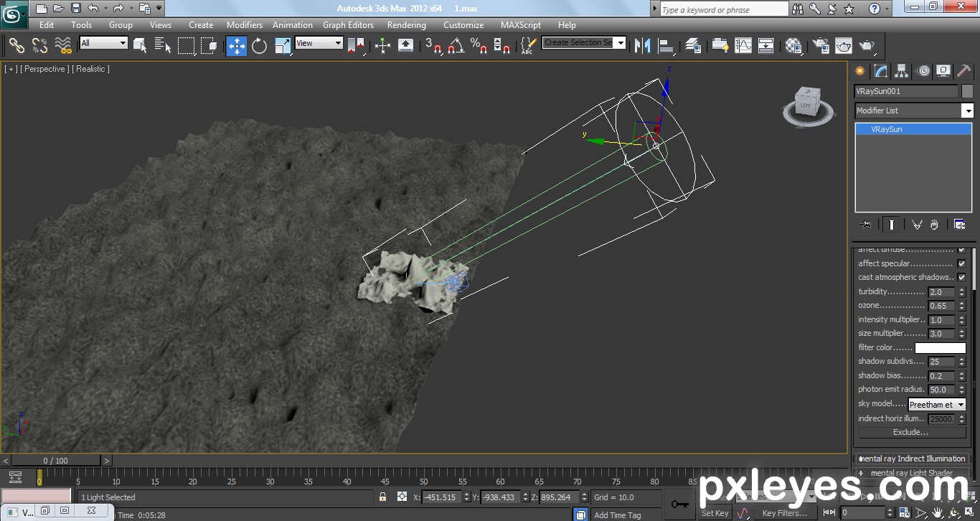Uncheck cast atmospheric shadows checkbox

[x=961, y=277]
